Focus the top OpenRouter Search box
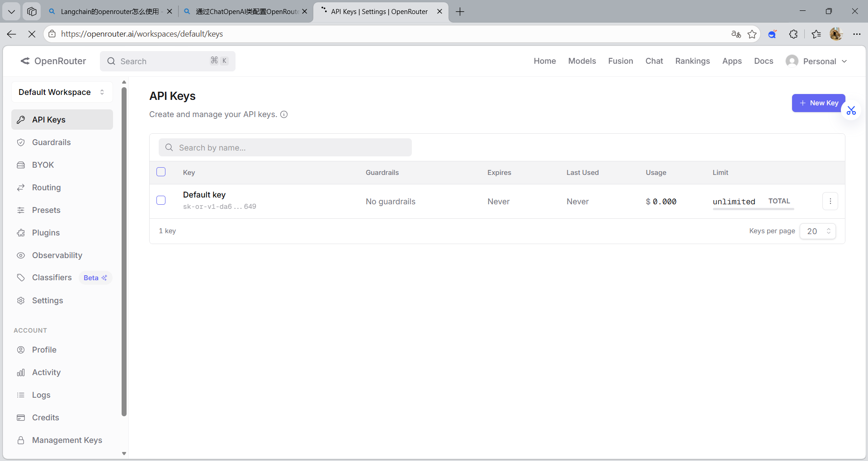This screenshot has height=461, width=868. (168, 61)
